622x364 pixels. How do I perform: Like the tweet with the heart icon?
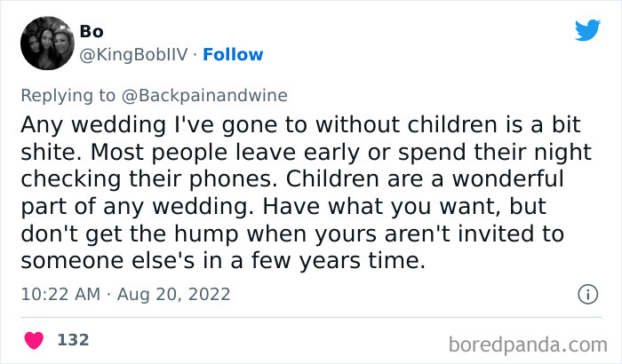[36, 340]
